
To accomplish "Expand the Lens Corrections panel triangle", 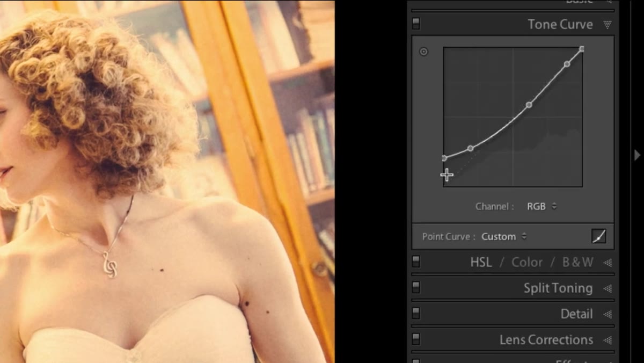I will 608,340.
